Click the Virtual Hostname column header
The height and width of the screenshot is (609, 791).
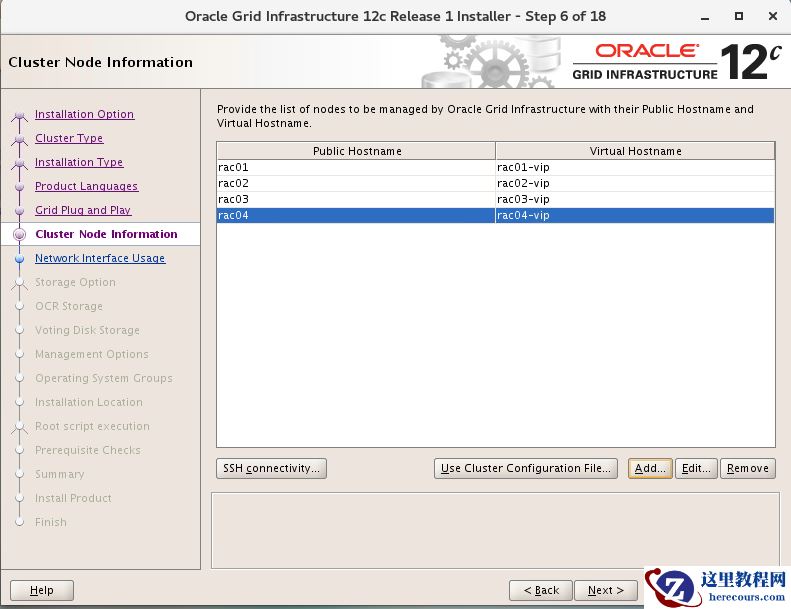[x=636, y=151]
